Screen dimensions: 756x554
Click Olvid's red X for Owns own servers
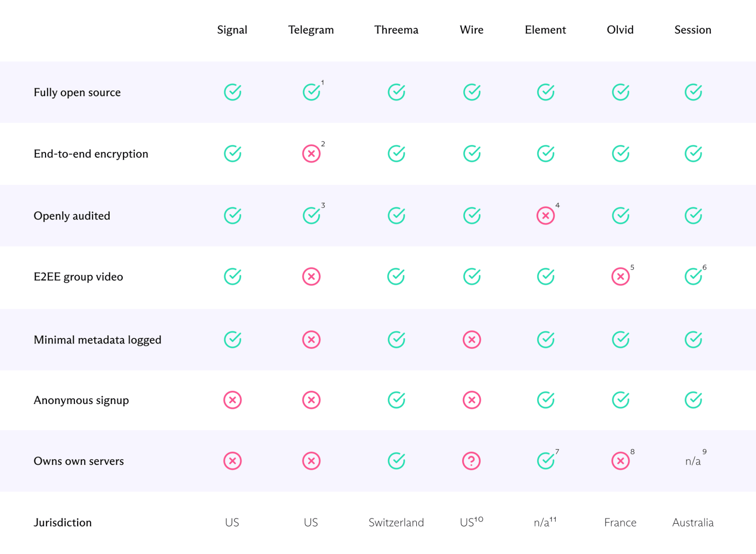pyautogui.click(x=620, y=461)
